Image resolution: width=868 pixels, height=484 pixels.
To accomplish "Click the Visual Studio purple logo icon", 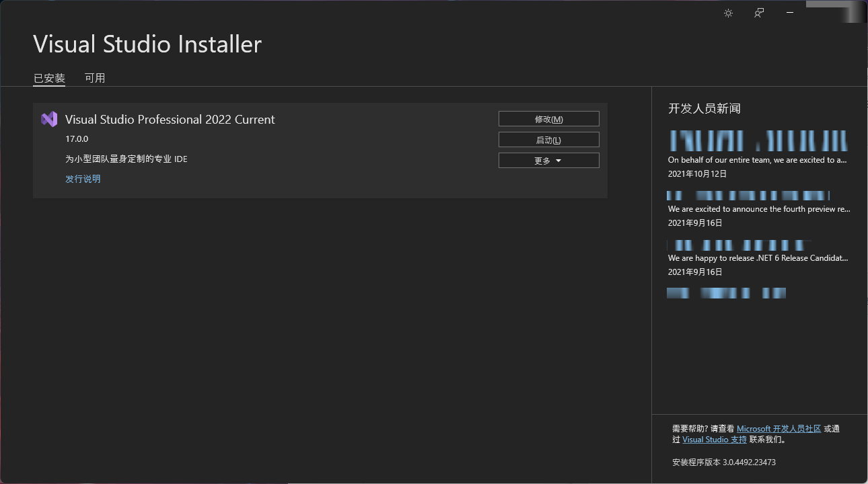I will pyautogui.click(x=49, y=119).
